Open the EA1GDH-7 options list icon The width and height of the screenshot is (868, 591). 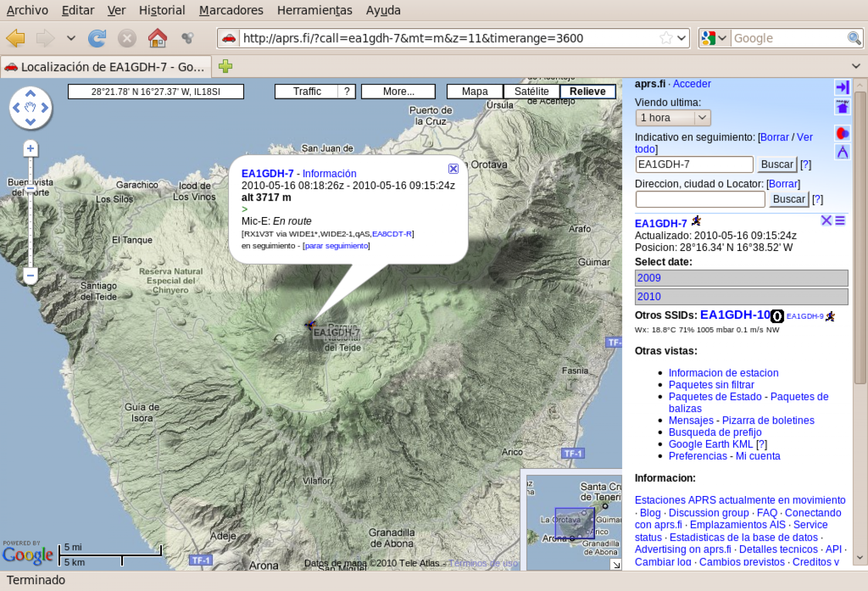tap(840, 220)
